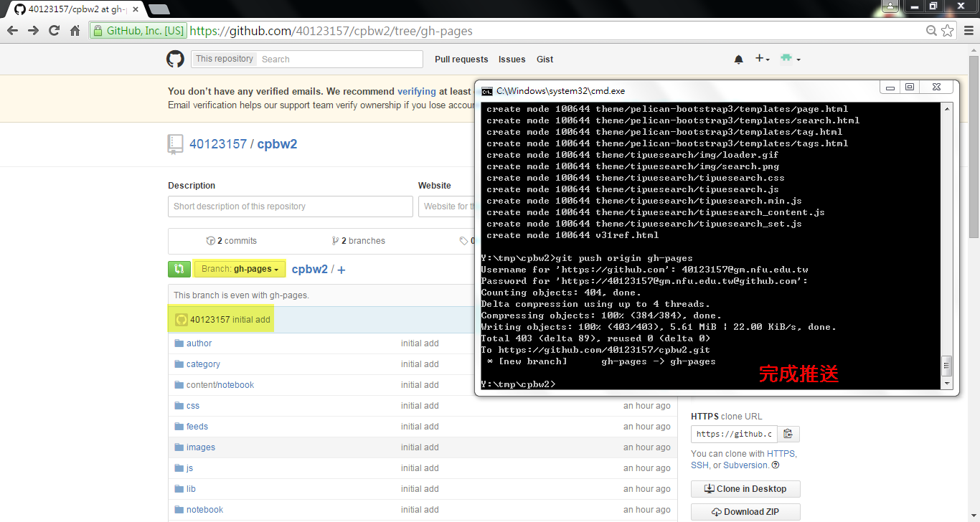Click the browser forward arrow
Screen dimensions: 980x522
(x=33, y=31)
